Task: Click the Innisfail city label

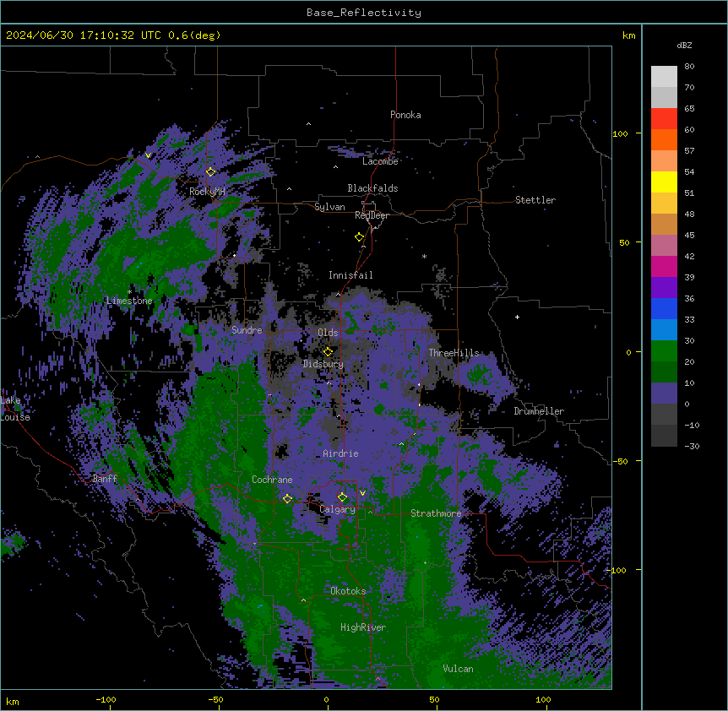Action: [350, 275]
